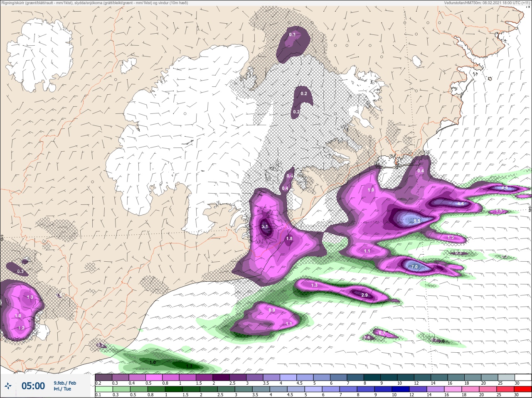
Task: Select the white swatch at upper legend's end
Action: pyautogui.click(x=523, y=377)
